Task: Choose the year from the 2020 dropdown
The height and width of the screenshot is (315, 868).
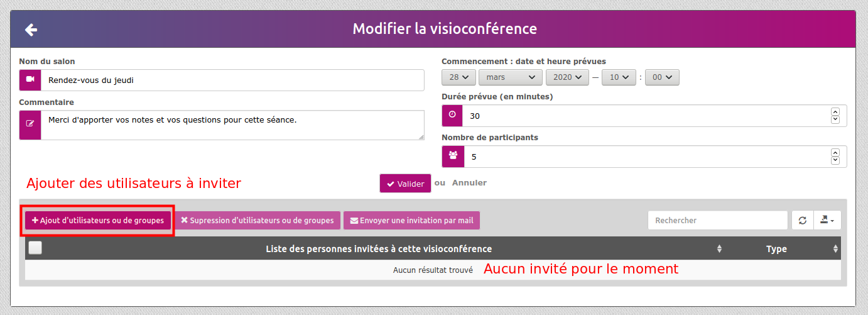Action: point(567,77)
